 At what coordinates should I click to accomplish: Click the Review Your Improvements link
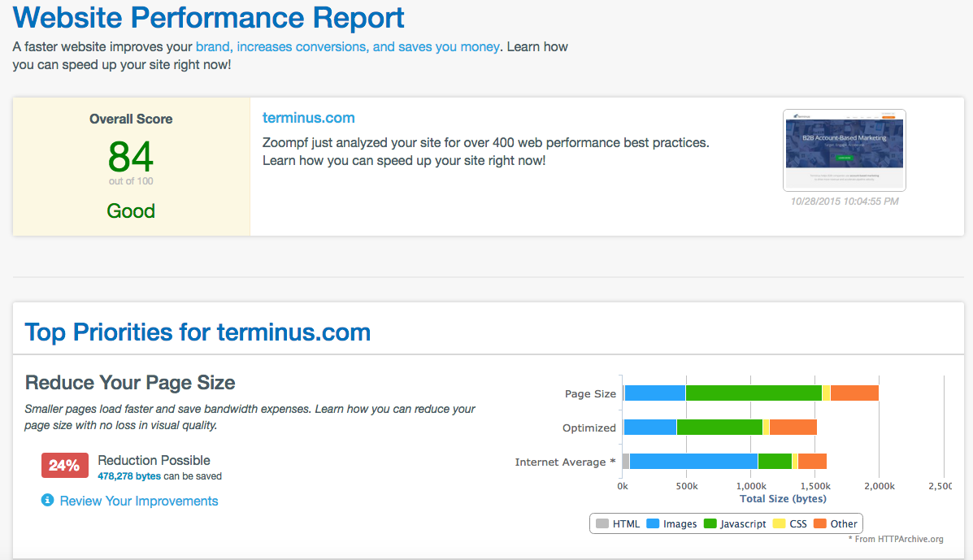[x=138, y=501]
